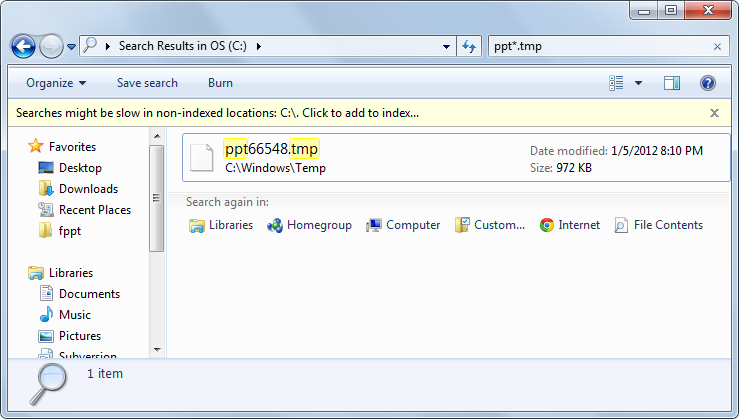Select 'Search Results in OS (C:)' breadcrumb
This screenshot has width=739, height=419.
(x=182, y=46)
